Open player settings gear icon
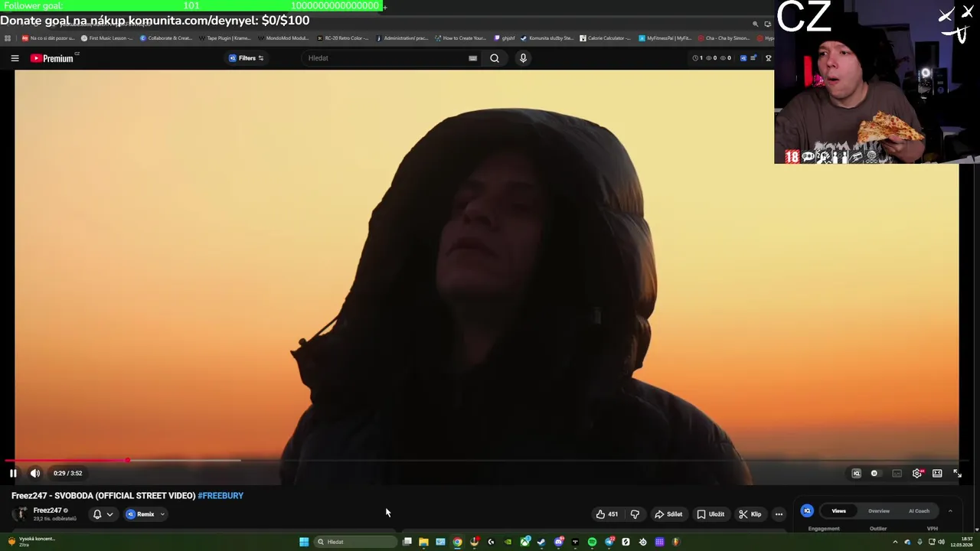Viewport: 980px width, 551px height. tap(917, 473)
